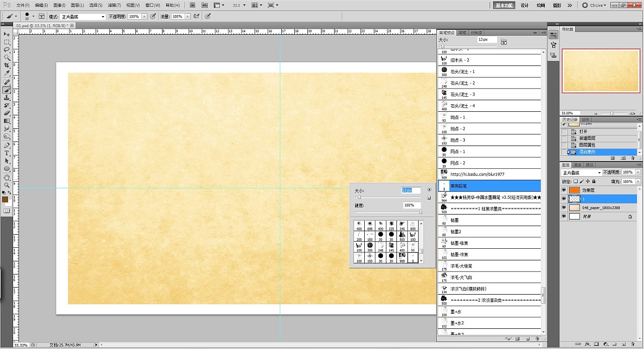Select the Eyedropper tool
The height and width of the screenshot is (349, 644).
(x=7, y=74)
